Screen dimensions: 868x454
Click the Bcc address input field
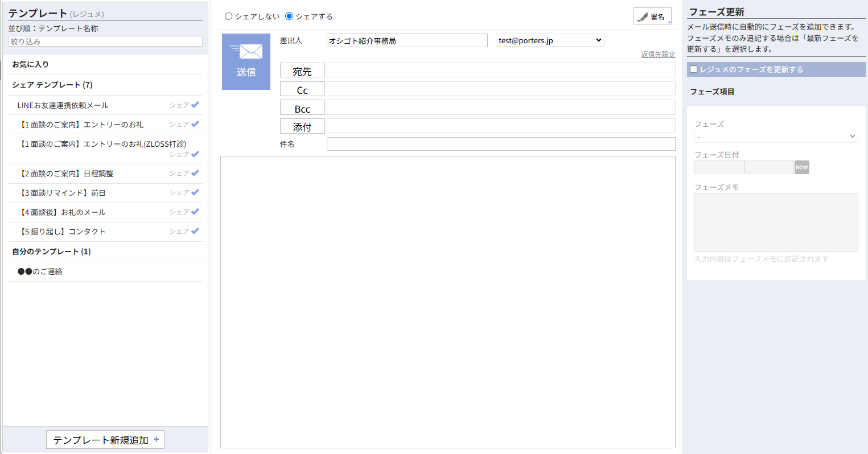(x=501, y=108)
